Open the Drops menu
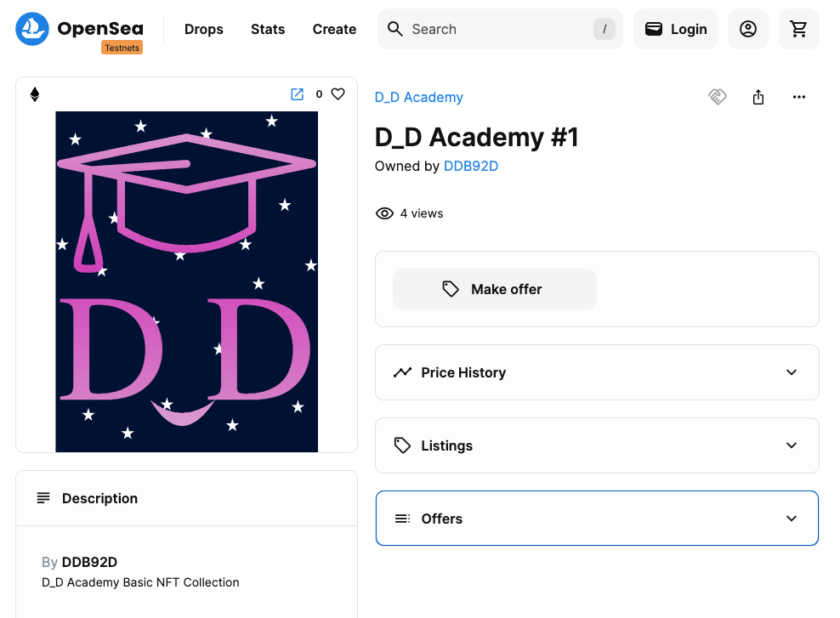The width and height of the screenshot is (840, 618). pyautogui.click(x=203, y=29)
